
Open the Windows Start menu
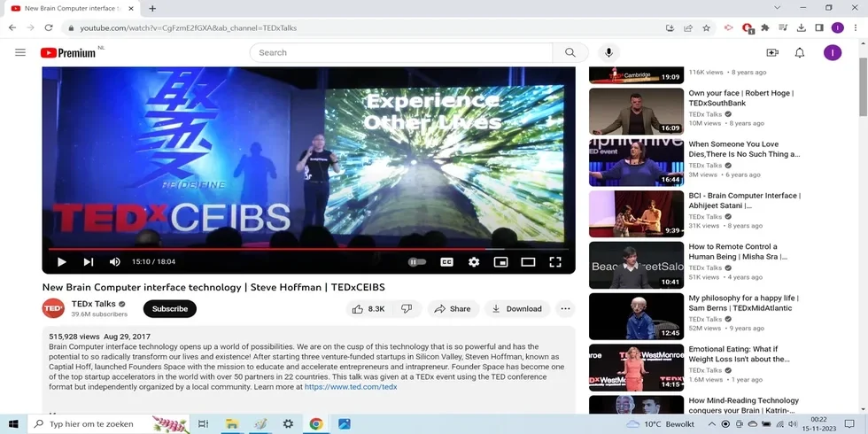click(13, 424)
